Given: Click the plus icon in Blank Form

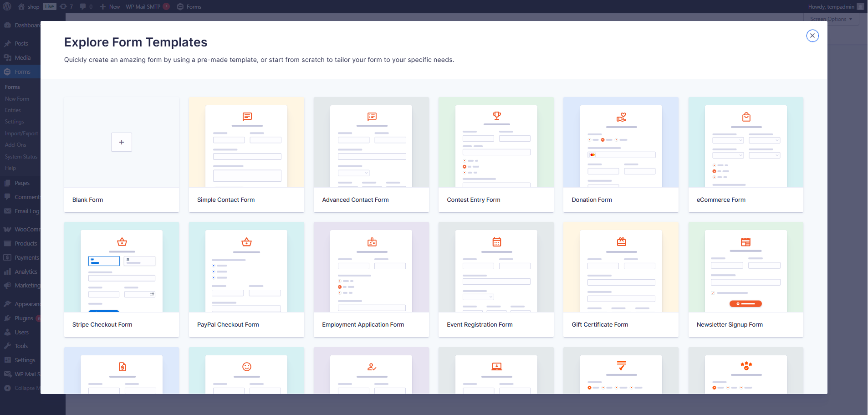Looking at the screenshot, I should (x=122, y=142).
